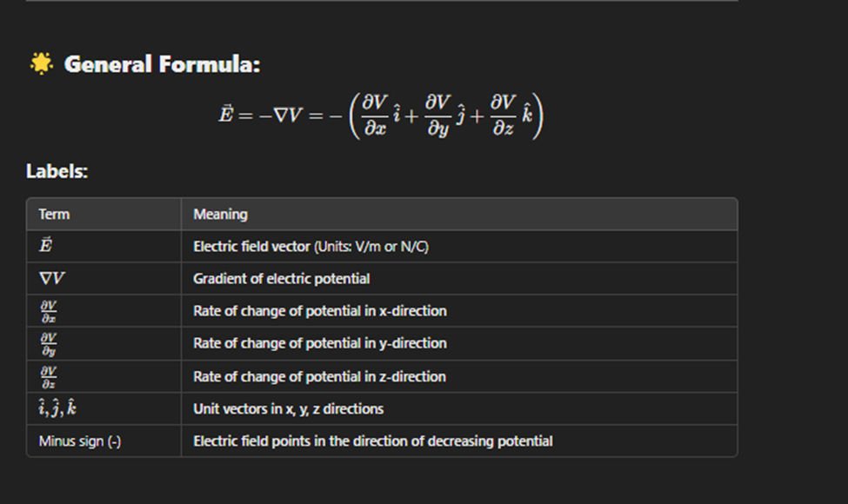Click the Meaning column header
Screen dimensions: 848x504
[220, 215]
